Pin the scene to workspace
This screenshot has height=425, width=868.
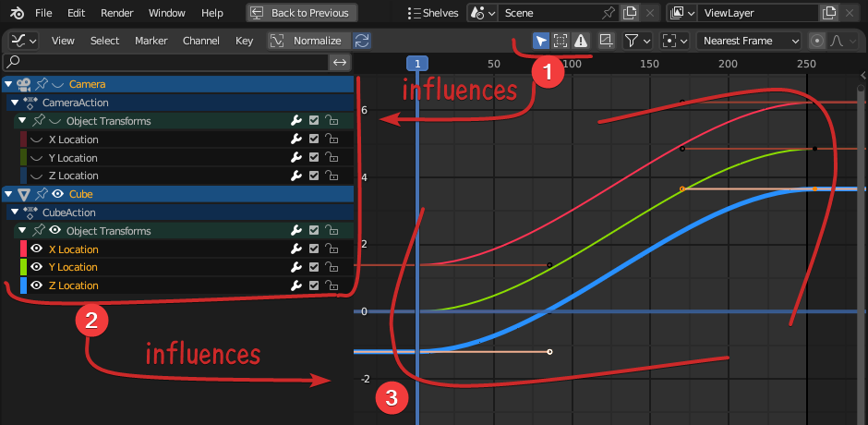(609, 13)
